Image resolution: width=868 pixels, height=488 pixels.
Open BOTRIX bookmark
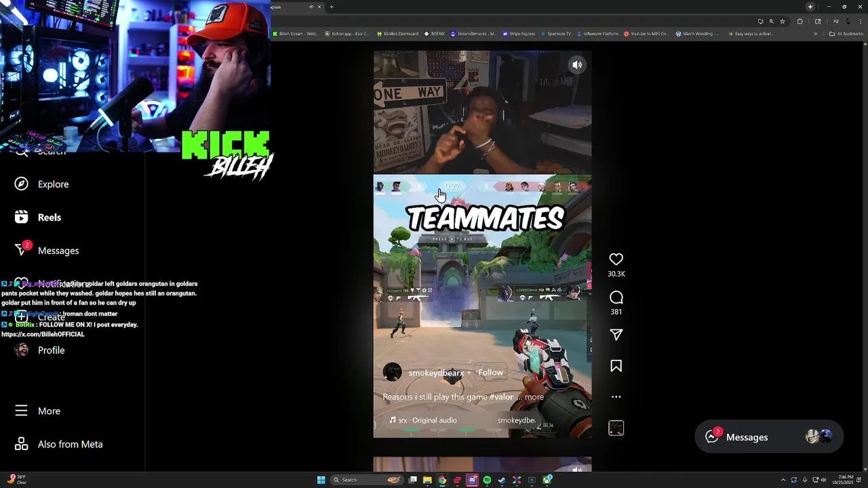435,34
